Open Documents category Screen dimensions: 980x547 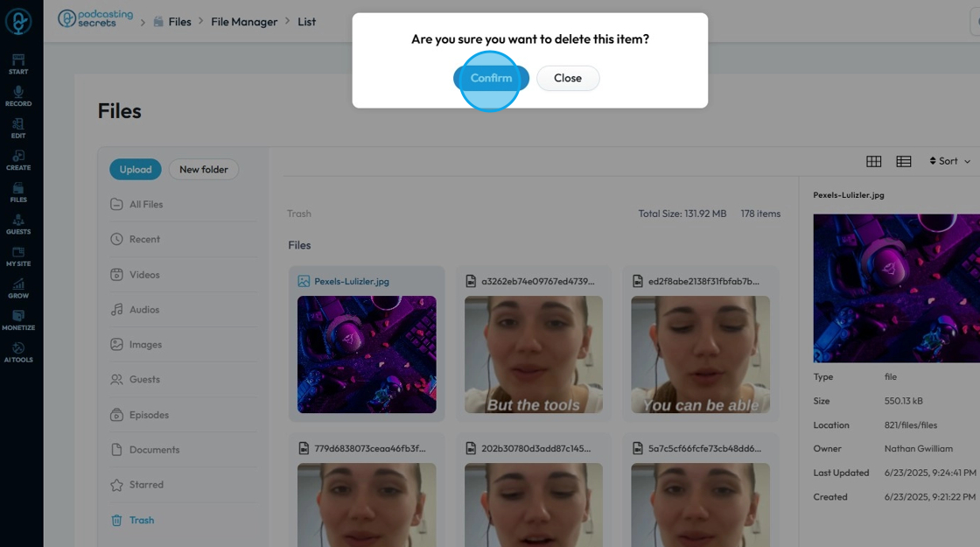(154, 450)
